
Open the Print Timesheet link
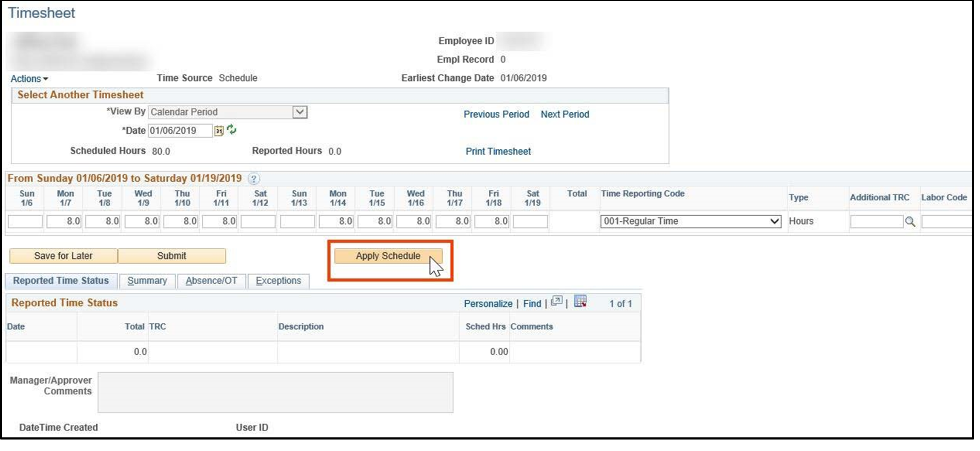tap(498, 151)
